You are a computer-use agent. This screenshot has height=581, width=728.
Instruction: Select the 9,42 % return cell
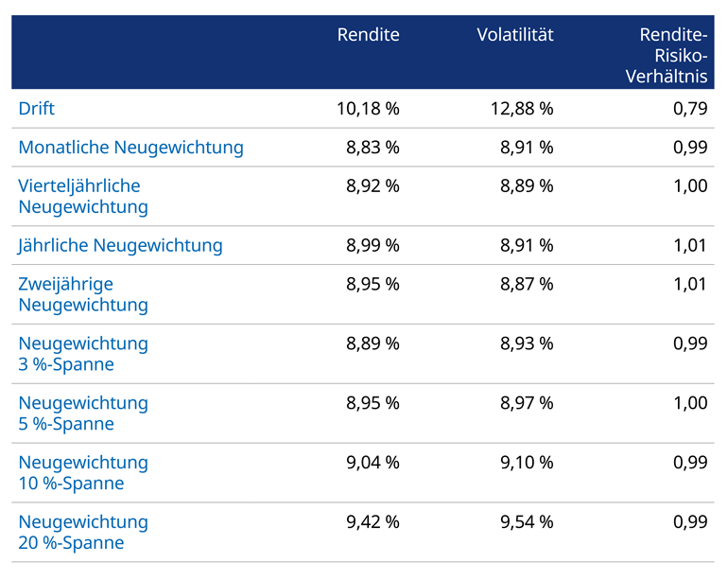(373, 521)
